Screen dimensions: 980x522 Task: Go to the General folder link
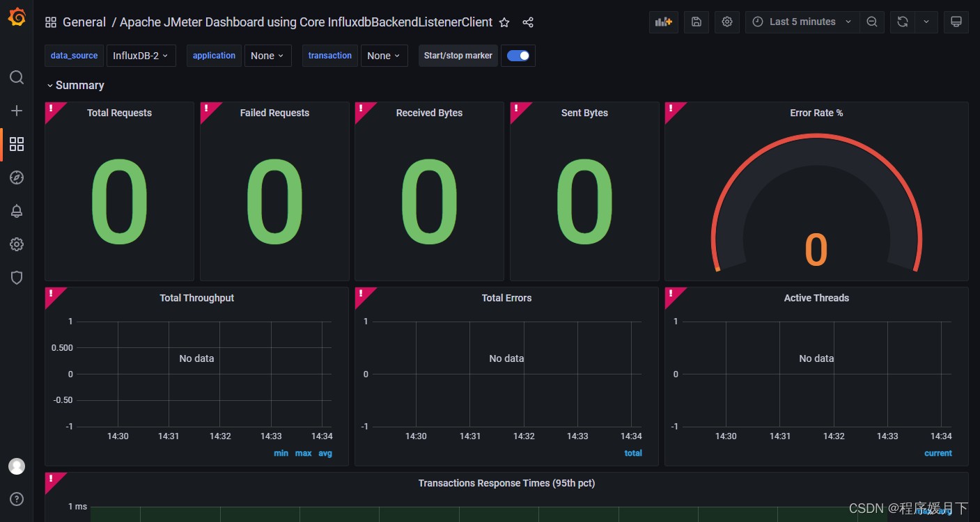click(x=84, y=22)
